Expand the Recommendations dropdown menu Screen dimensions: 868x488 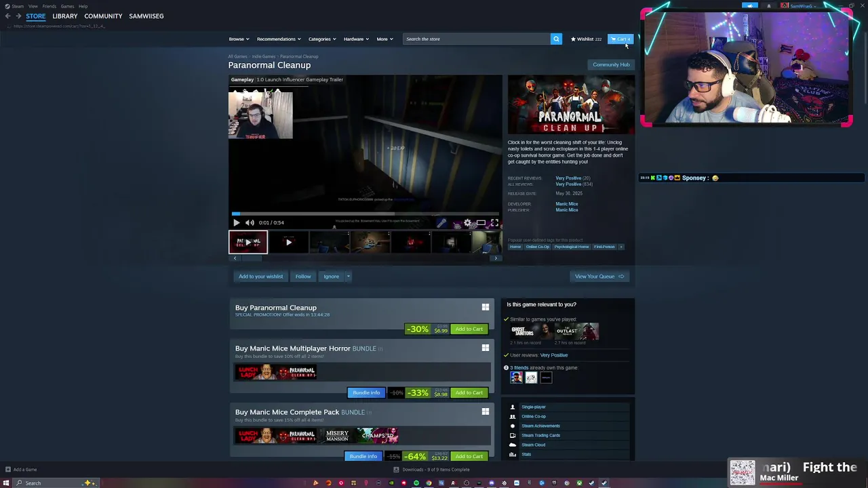279,39
